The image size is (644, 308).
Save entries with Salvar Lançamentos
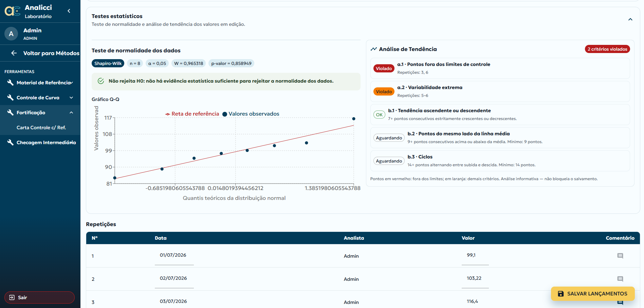[593, 294]
